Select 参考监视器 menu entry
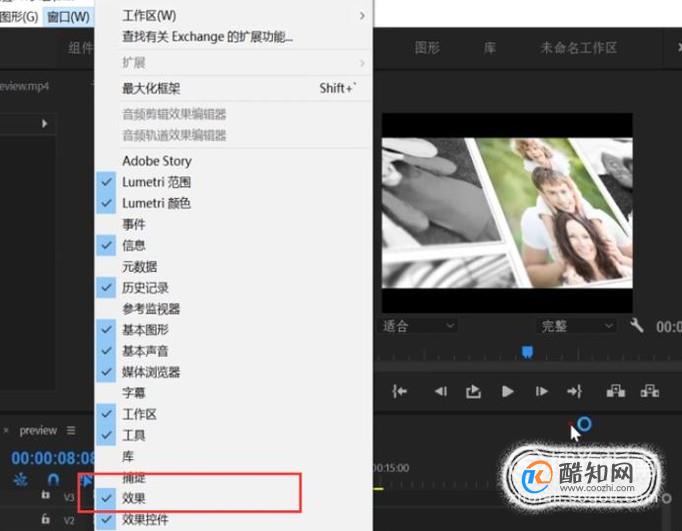 pos(234,309)
